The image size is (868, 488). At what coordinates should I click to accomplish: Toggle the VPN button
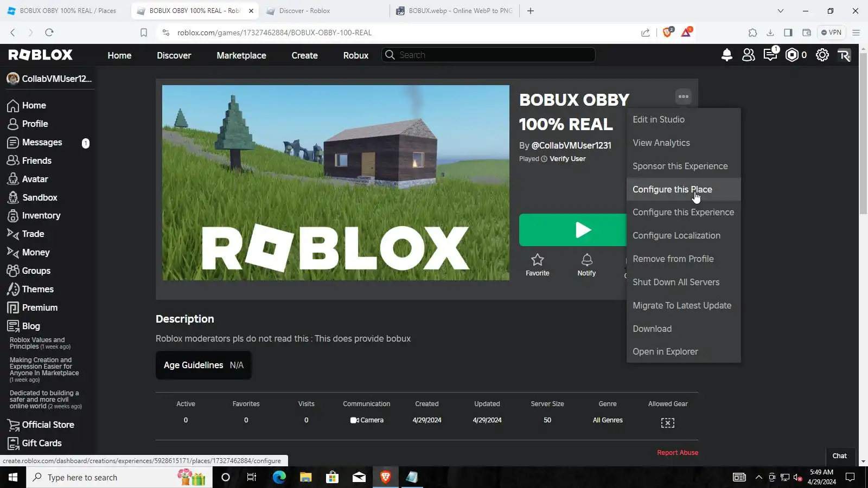pyautogui.click(x=831, y=33)
